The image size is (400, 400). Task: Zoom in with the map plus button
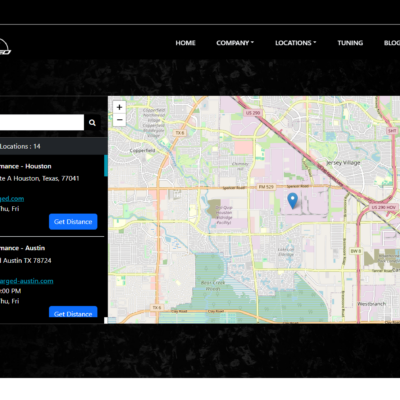tap(119, 107)
